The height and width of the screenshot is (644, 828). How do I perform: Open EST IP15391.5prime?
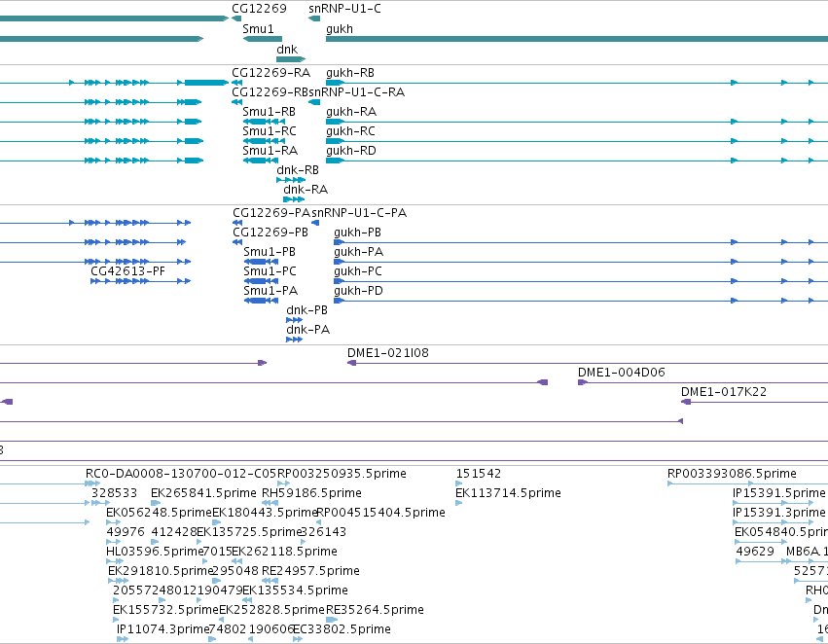pyautogui.click(x=779, y=493)
